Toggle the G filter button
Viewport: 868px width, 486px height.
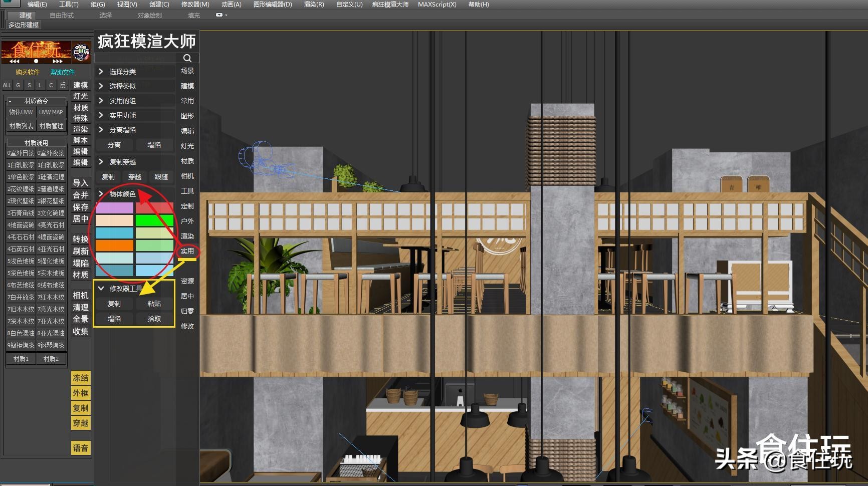[x=18, y=85]
